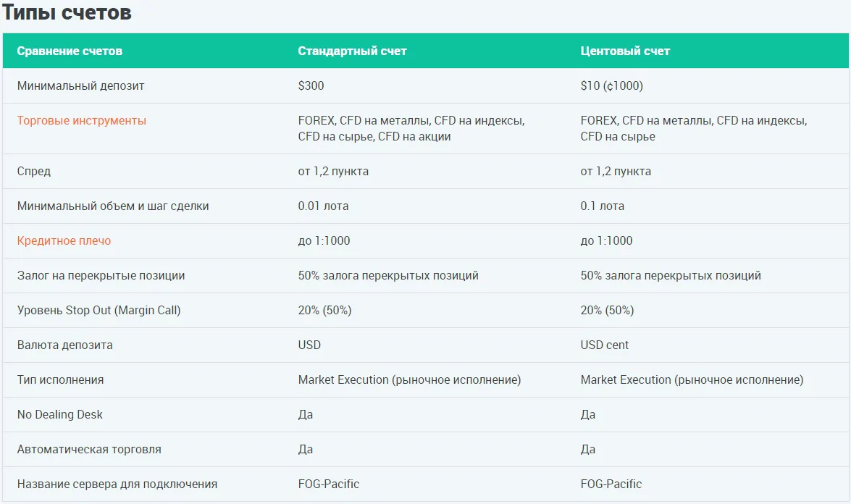The width and height of the screenshot is (851, 504).
Task: Select the $10 (¢1000) deposit cell
Action: (x=612, y=85)
